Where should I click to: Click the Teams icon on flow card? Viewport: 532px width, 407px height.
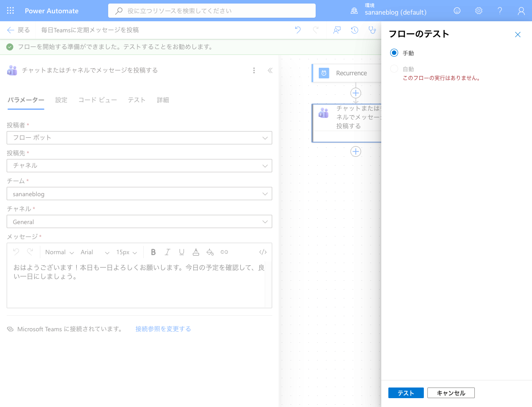click(x=324, y=113)
